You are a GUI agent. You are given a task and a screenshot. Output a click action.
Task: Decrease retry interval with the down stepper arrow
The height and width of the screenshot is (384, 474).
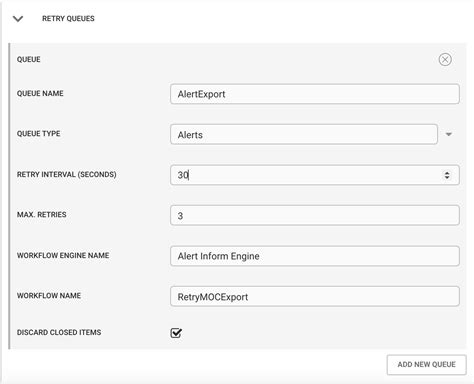click(447, 177)
